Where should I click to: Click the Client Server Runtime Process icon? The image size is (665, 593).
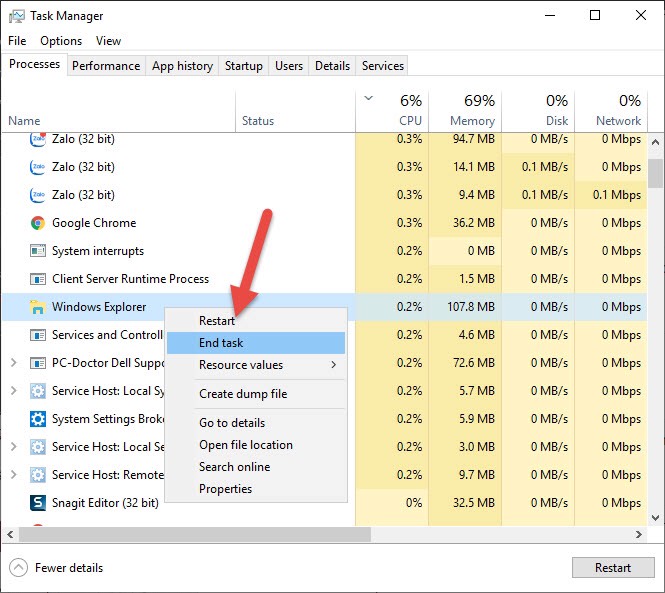pos(38,279)
